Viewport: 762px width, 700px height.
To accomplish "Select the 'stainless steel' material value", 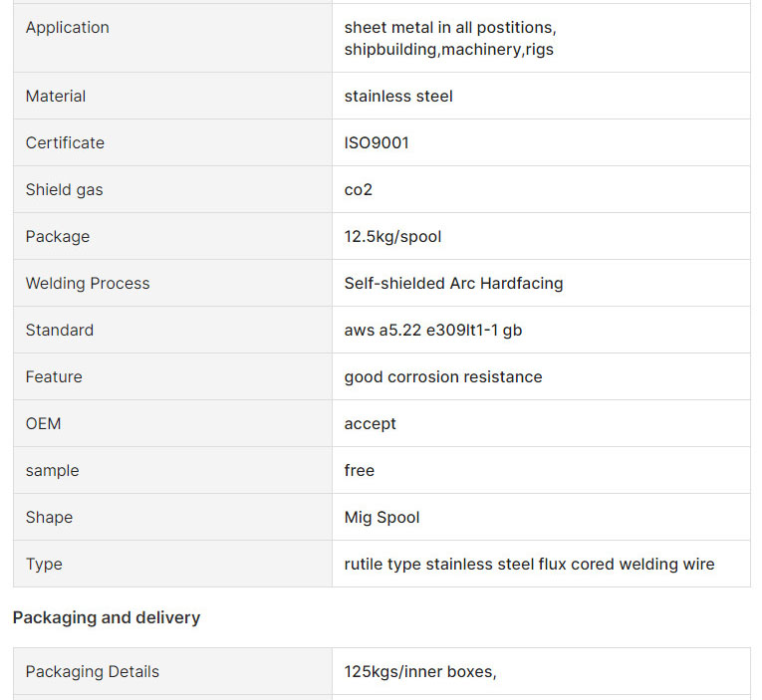I will pos(398,97).
